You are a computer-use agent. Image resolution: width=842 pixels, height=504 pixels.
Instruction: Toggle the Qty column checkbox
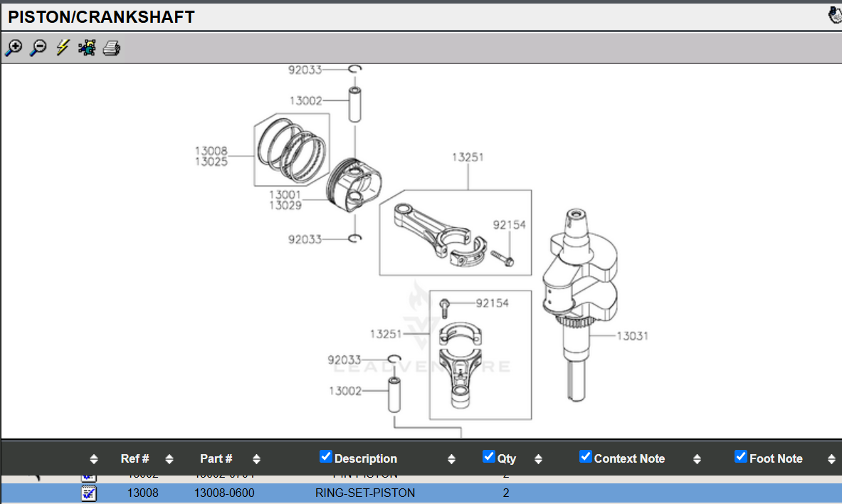click(x=488, y=456)
